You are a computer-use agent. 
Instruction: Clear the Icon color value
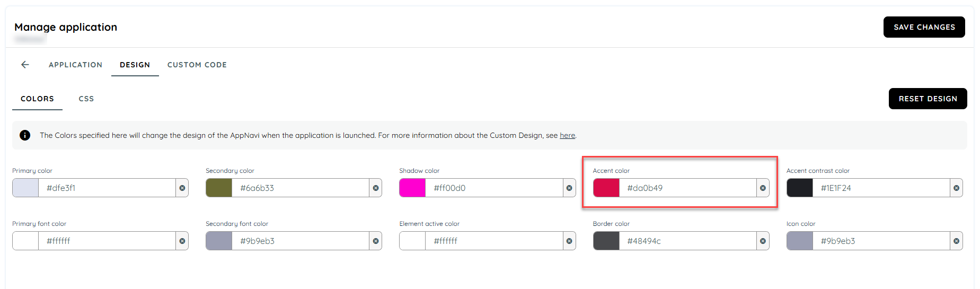coord(956,241)
